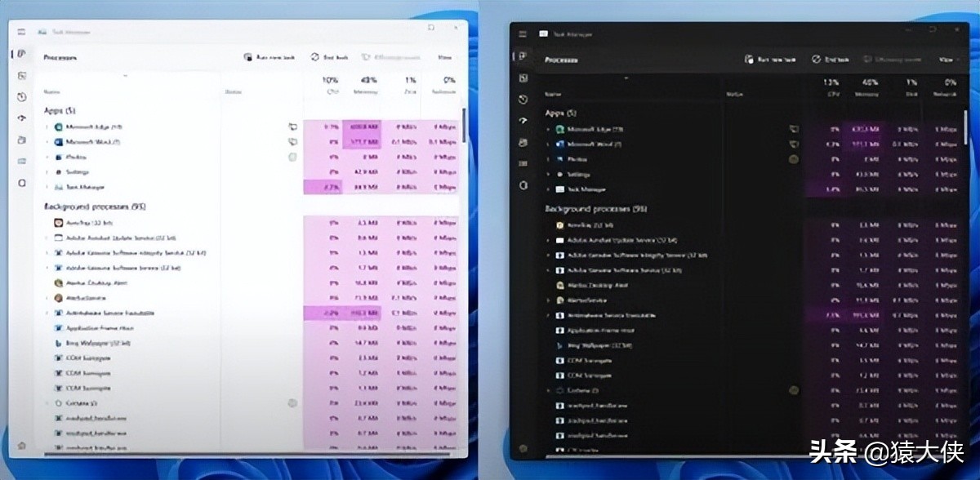
Task: Open the Details page in the dark Task Manager sidebar
Action: (x=523, y=163)
